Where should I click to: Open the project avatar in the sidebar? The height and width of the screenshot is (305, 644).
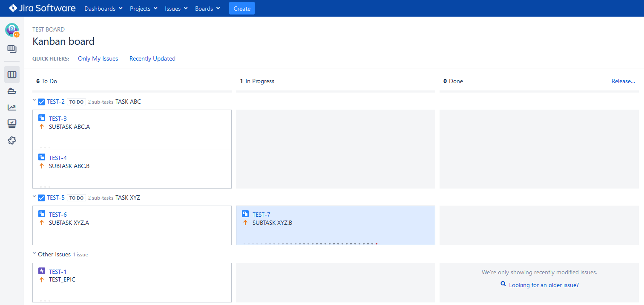click(12, 30)
